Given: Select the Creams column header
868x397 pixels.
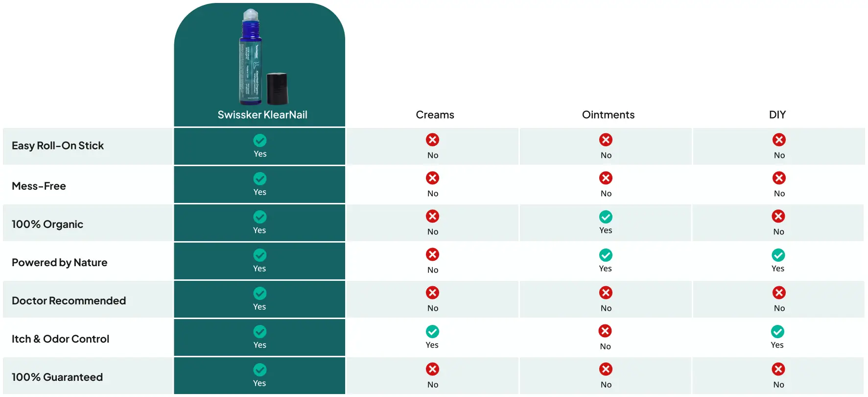Looking at the screenshot, I should click(435, 115).
